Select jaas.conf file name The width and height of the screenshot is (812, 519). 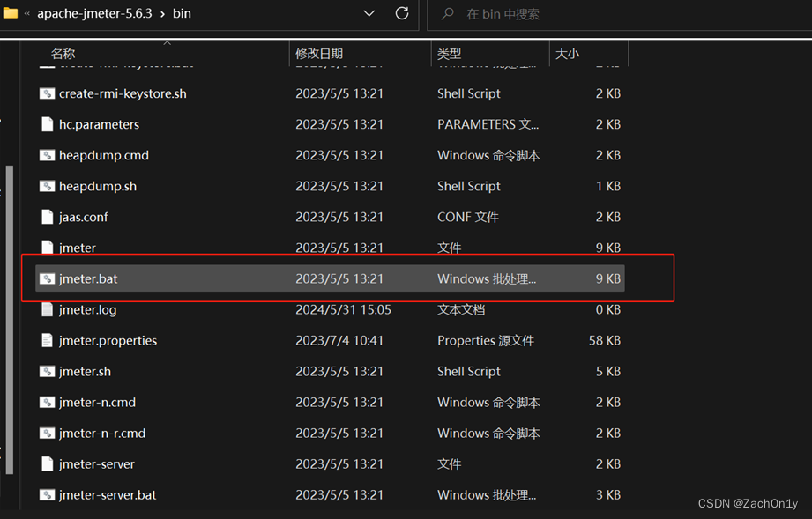click(x=84, y=218)
